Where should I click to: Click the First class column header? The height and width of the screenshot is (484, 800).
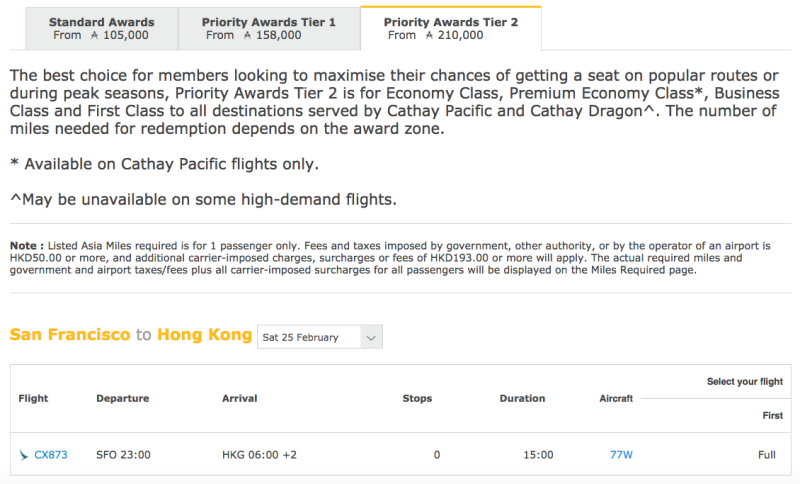pos(772,416)
